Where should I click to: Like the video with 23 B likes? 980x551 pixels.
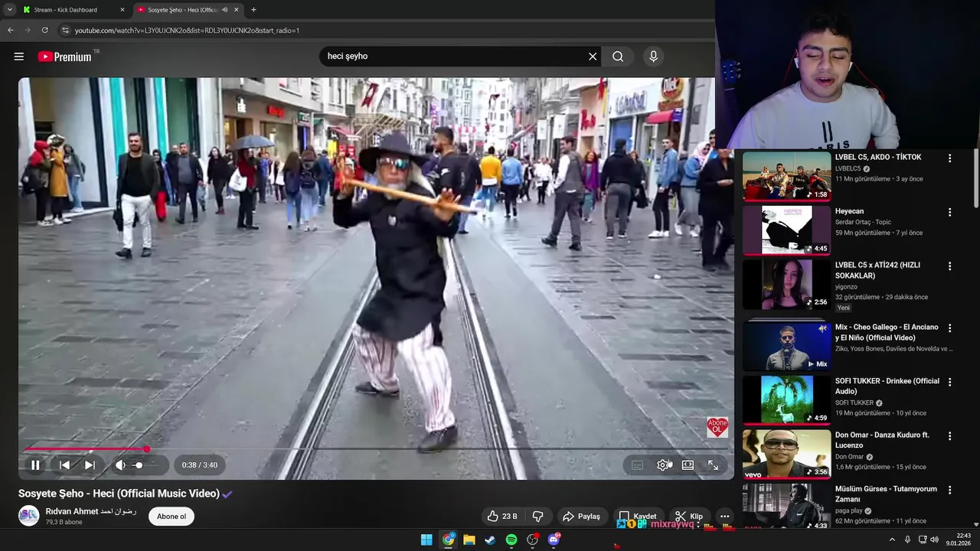(x=501, y=517)
